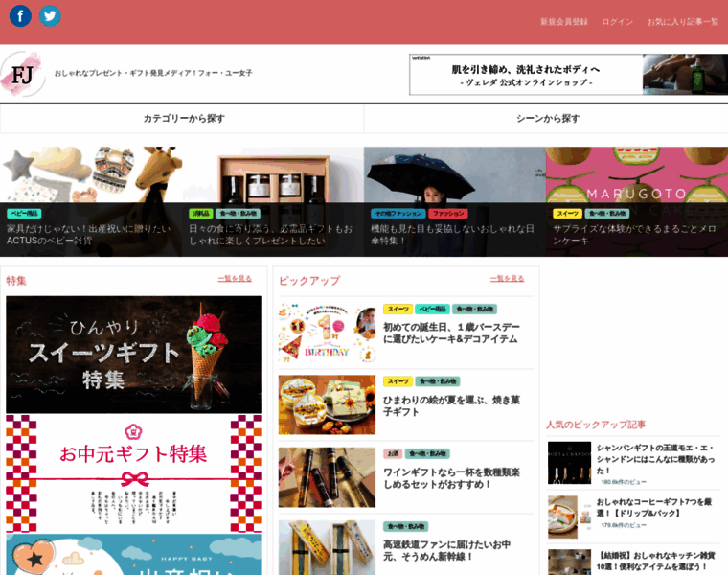Open ワインギフトなら article title
Screen dimensions: 728x575
click(451, 478)
